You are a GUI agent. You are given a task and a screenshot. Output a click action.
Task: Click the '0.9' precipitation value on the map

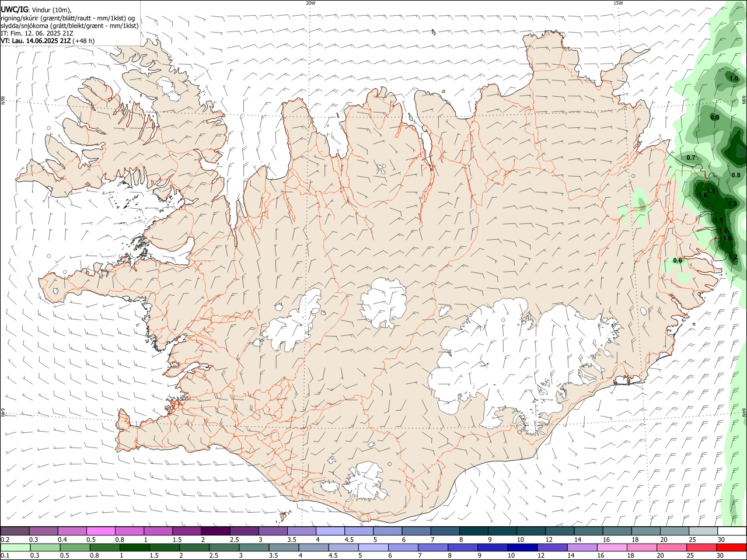tap(715, 117)
